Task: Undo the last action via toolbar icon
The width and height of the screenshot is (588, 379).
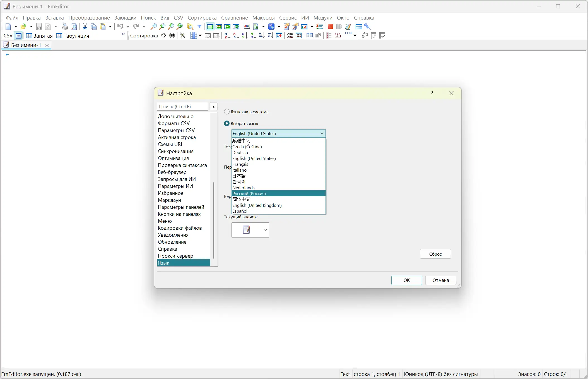Action: (x=120, y=27)
